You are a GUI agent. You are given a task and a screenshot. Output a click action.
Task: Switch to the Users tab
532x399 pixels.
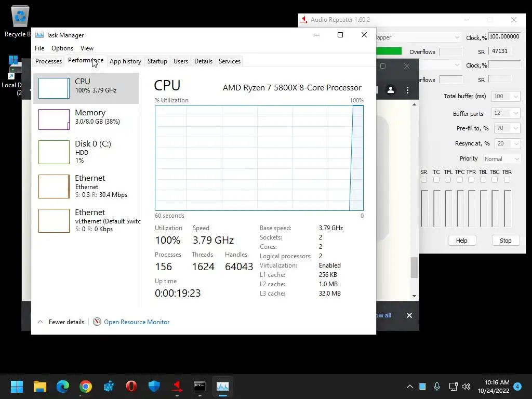(180, 61)
